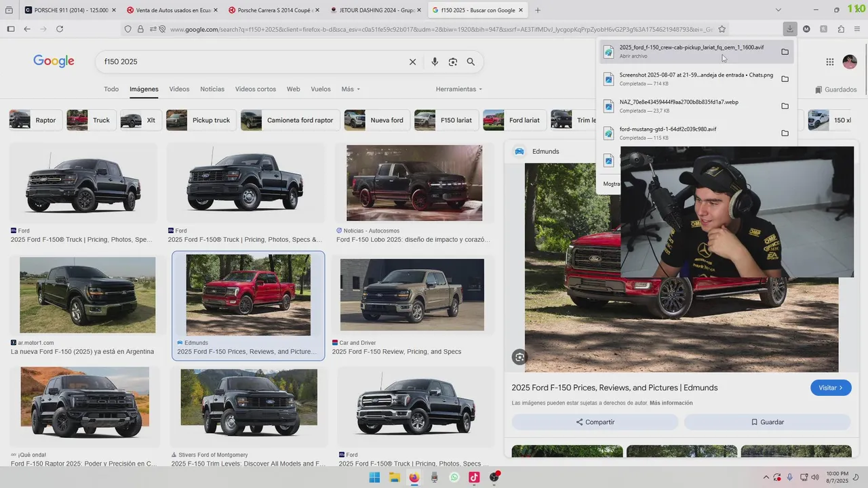Screen dimensions: 868x488
Task: Switch to JETOUR DASHING 2024 browser tab
Action: 374,10
